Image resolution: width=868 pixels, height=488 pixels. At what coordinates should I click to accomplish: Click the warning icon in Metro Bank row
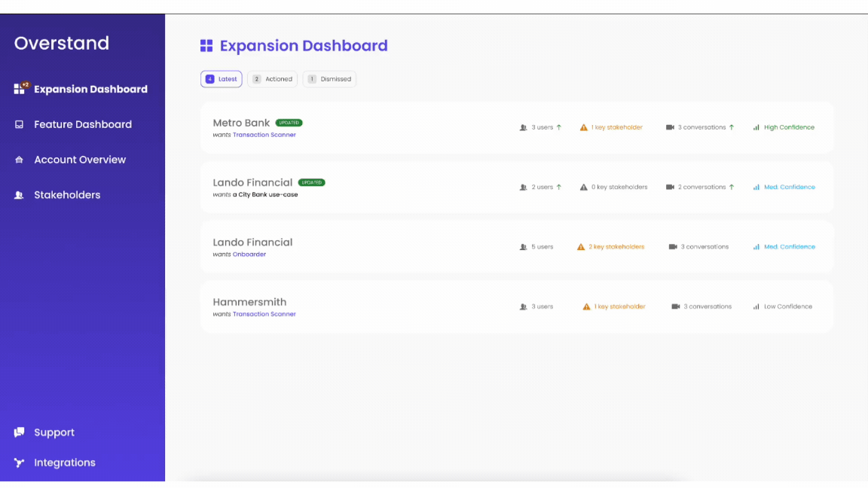pyautogui.click(x=583, y=127)
